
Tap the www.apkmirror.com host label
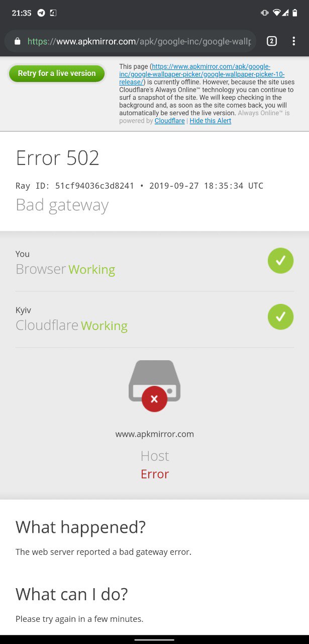click(155, 434)
